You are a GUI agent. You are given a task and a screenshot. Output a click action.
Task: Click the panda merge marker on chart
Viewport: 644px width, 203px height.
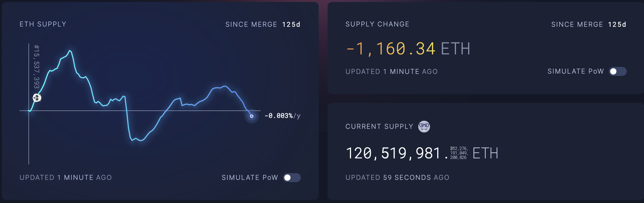point(37,98)
